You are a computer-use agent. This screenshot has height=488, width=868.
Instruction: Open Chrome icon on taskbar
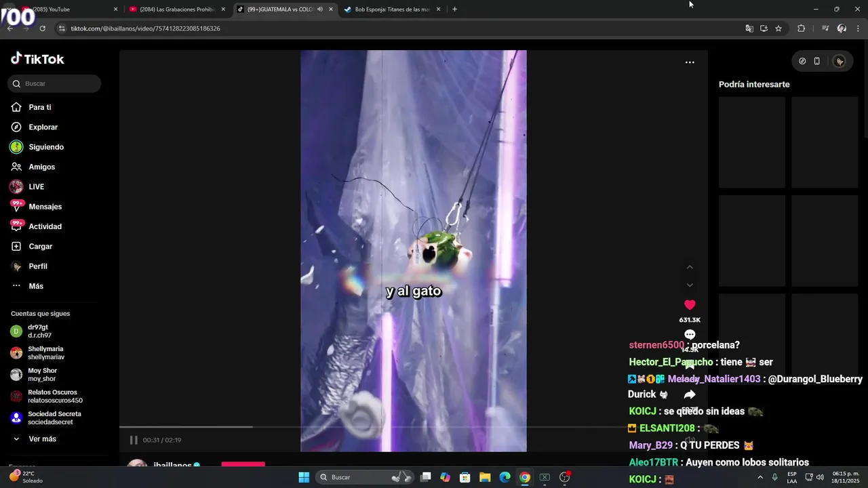525,477
